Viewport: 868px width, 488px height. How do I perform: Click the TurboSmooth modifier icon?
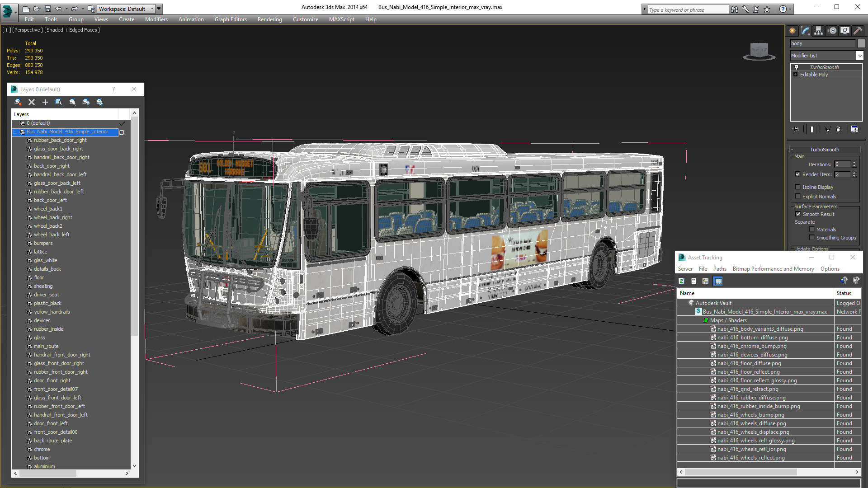797,67
